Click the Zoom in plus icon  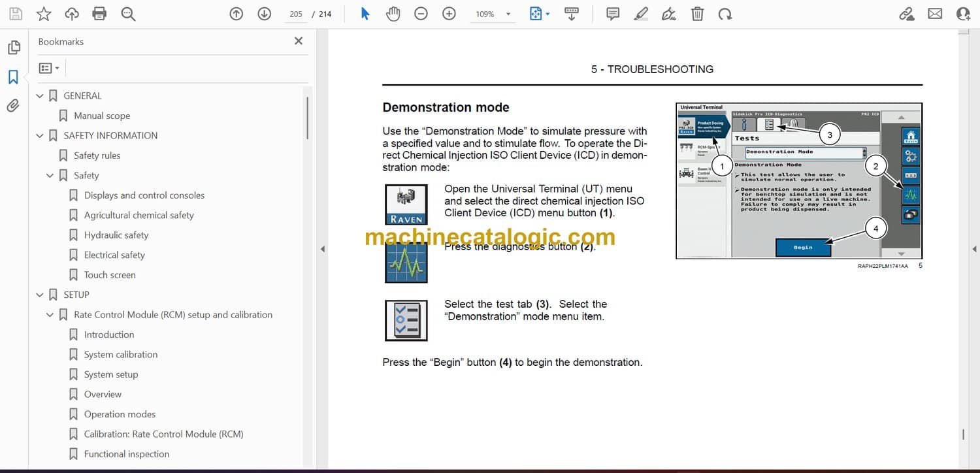449,14
